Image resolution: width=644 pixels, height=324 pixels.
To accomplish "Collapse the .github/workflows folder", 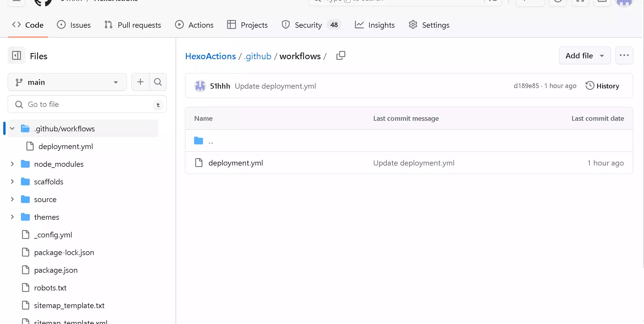I will point(12,129).
